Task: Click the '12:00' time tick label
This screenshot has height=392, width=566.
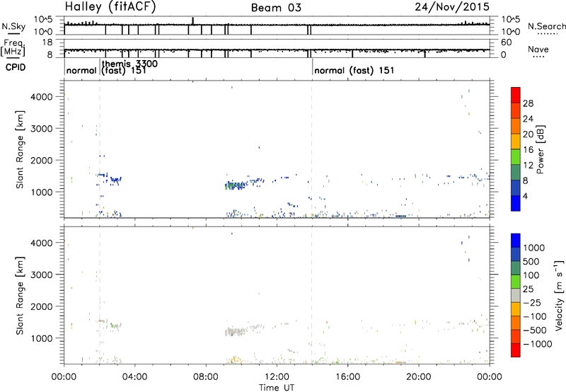Action: (277, 377)
